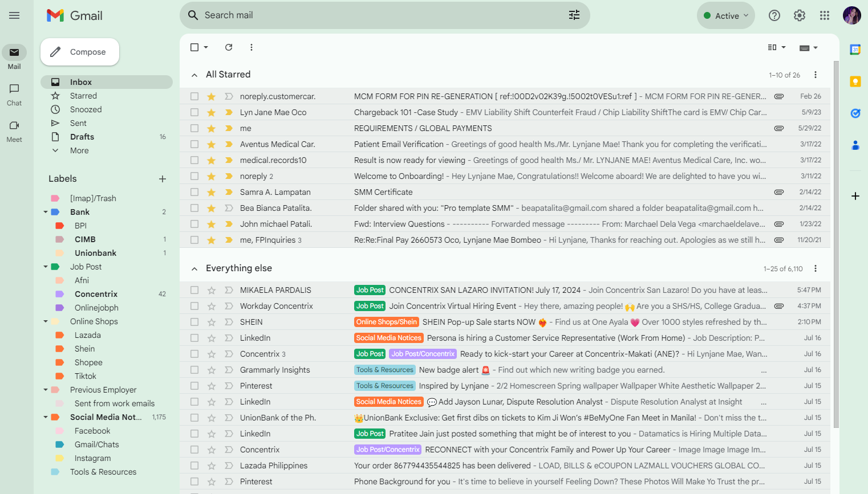The width and height of the screenshot is (868, 494).
Task: Get add-ons plus icon
Action: point(855,196)
